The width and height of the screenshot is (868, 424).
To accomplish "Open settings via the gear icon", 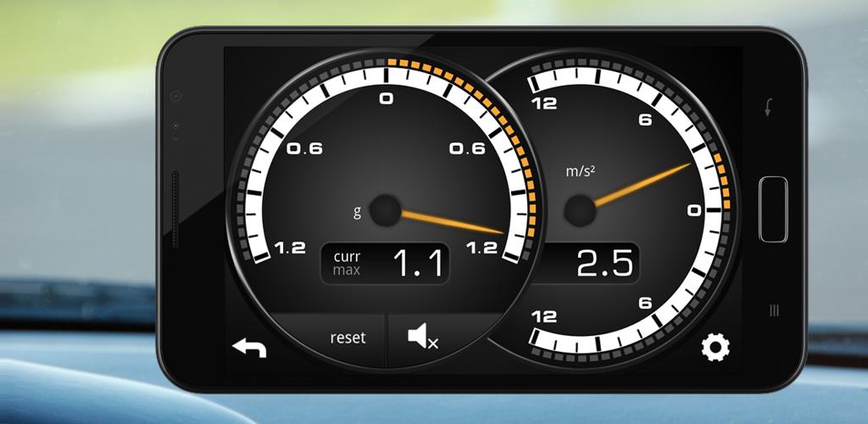I will point(715,348).
